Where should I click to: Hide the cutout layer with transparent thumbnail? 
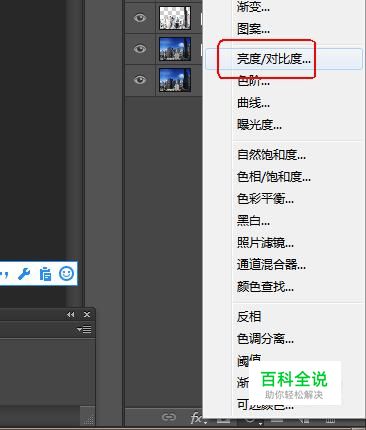point(140,18)
